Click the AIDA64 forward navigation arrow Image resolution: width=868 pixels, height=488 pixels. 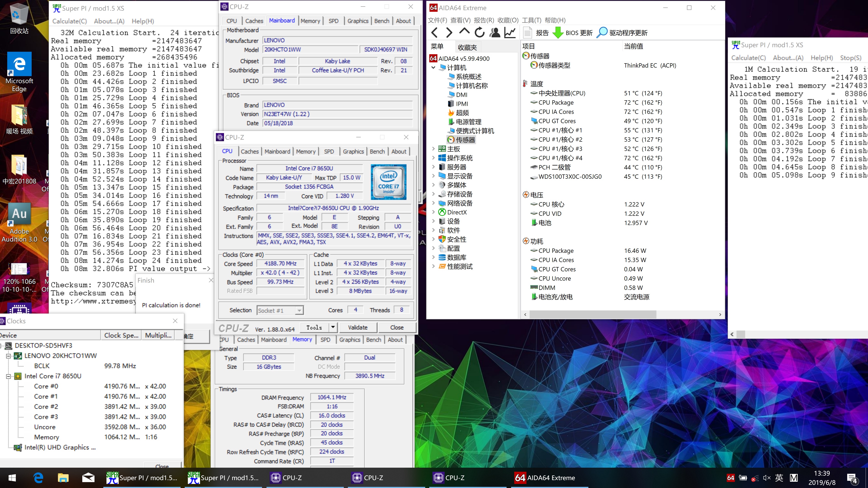449,33
